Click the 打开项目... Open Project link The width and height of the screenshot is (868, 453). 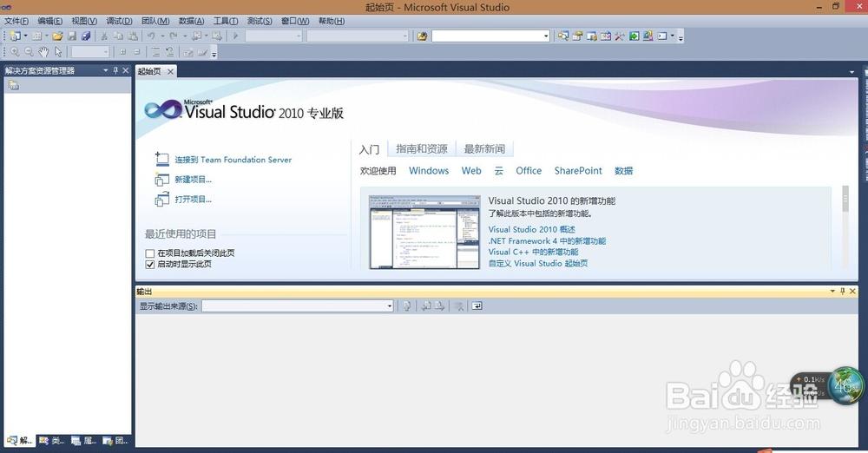coord(194,200)
